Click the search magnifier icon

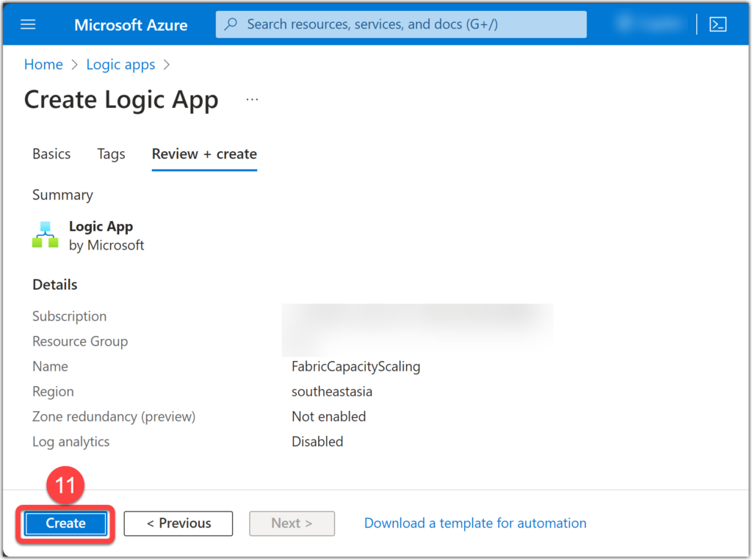231,24
